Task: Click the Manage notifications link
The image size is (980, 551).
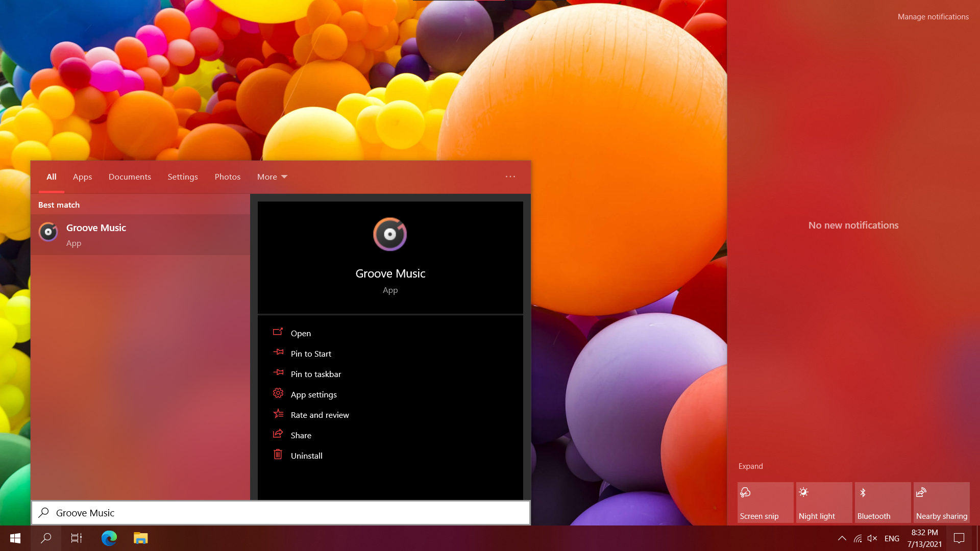Action: (933, 16)
